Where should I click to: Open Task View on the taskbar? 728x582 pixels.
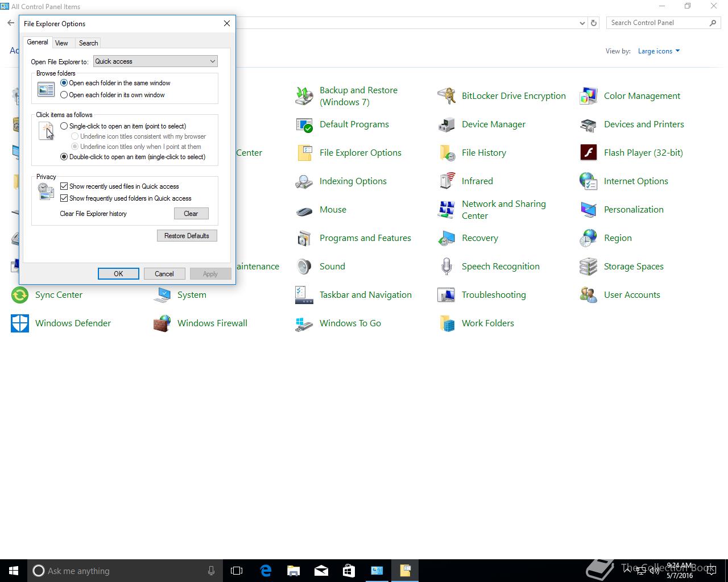pos(237,571)
